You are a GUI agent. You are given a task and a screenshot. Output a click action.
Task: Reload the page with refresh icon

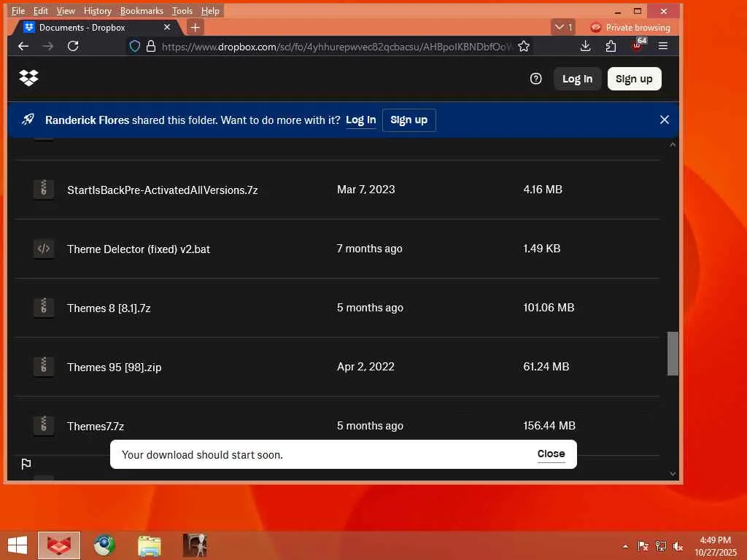pyautogui.click(x=73, y=46)
